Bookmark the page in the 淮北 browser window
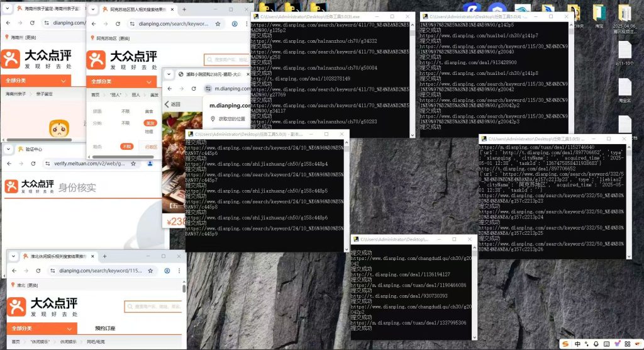 point(150,271)
